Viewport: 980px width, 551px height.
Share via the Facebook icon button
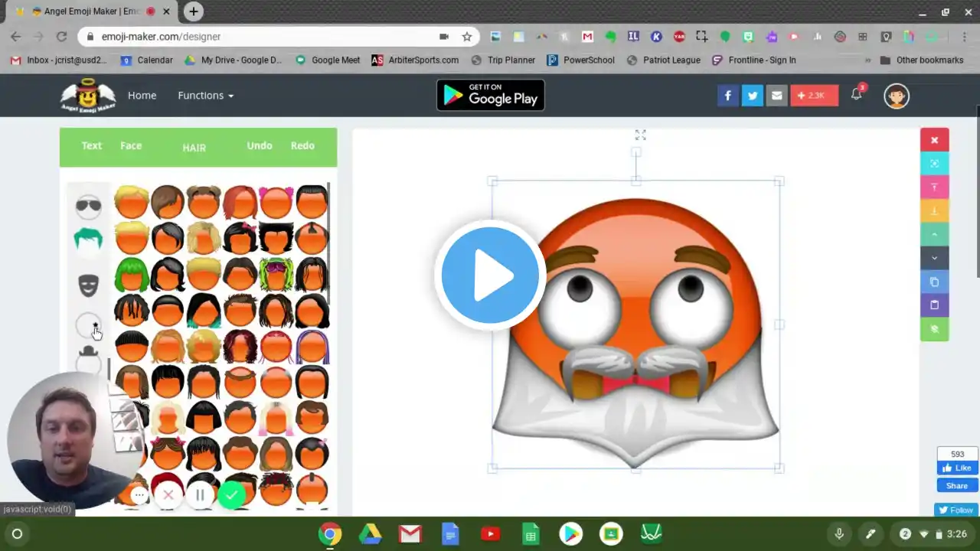point(728,96)
